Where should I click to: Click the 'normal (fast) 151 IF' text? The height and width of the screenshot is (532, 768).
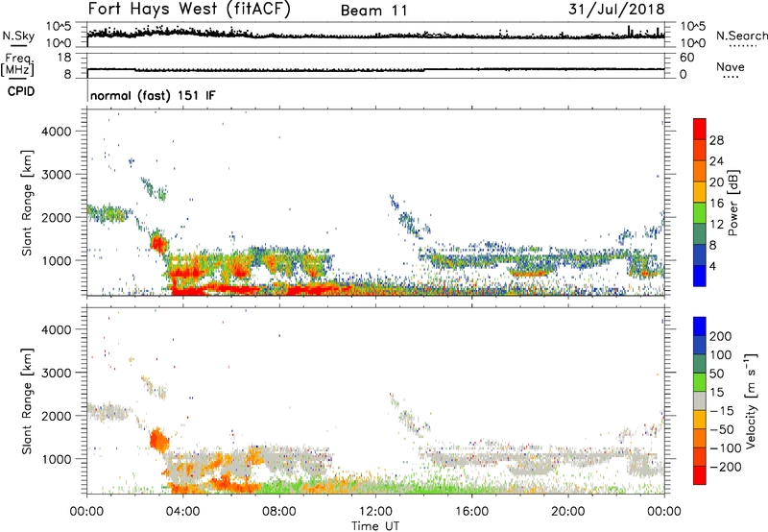click(153, 95)
